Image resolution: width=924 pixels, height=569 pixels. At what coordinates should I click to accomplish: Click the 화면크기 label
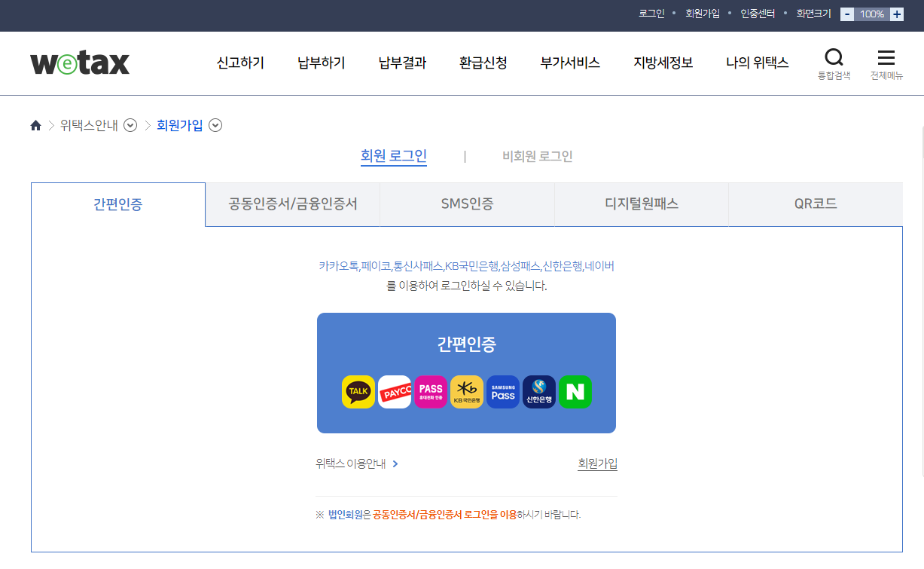[x=814, y=14]
